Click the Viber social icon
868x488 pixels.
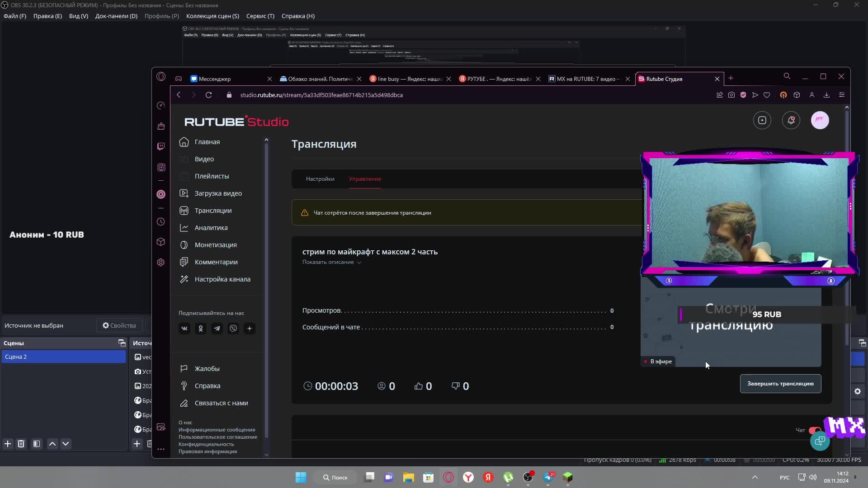point(233,328)
